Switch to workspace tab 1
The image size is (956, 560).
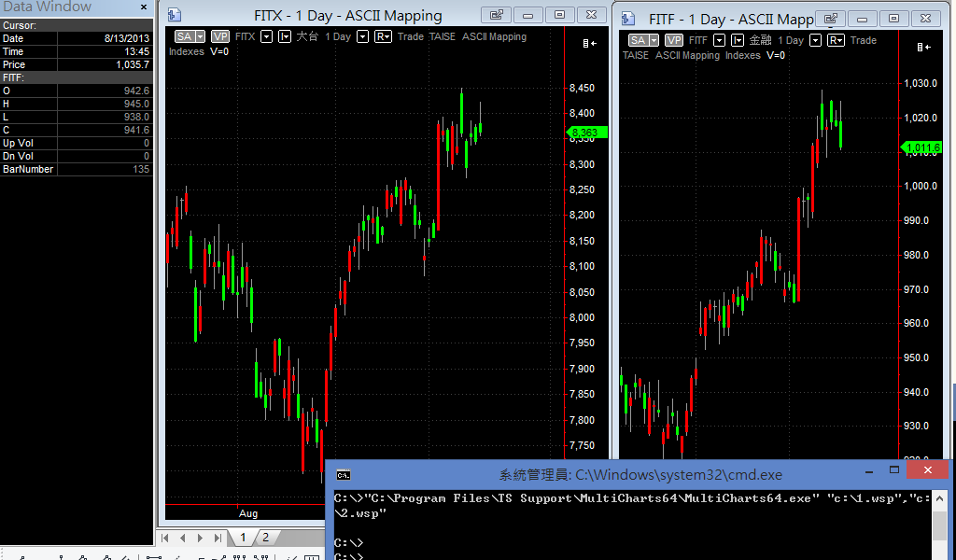[243, 538]
